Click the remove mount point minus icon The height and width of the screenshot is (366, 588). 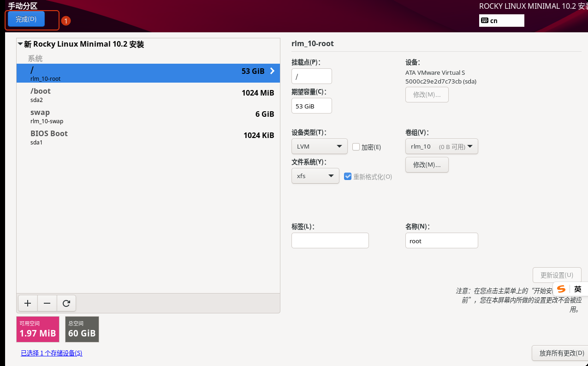[x=47, y=303]
